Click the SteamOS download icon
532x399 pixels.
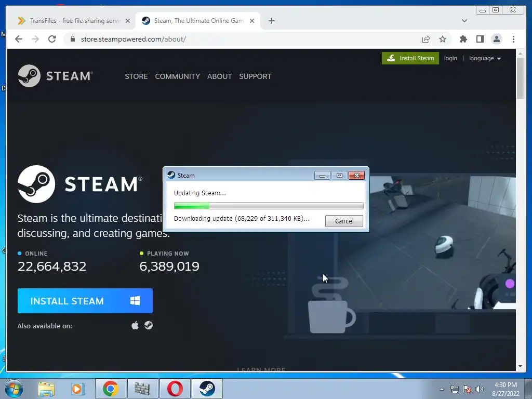coord(149,325)
